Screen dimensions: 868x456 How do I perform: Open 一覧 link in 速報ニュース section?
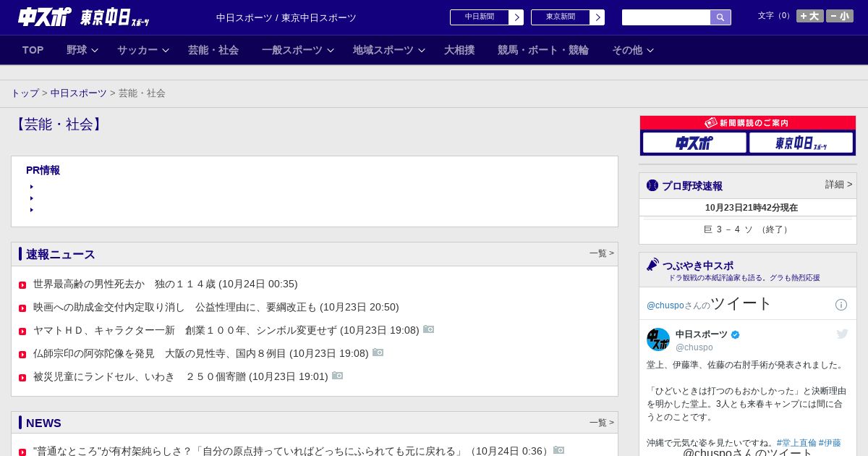click(602, 253)
